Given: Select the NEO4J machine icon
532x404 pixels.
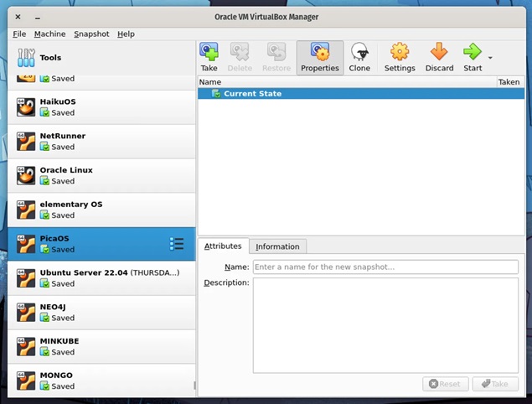Looking at the screenshot, I should 26,313.
